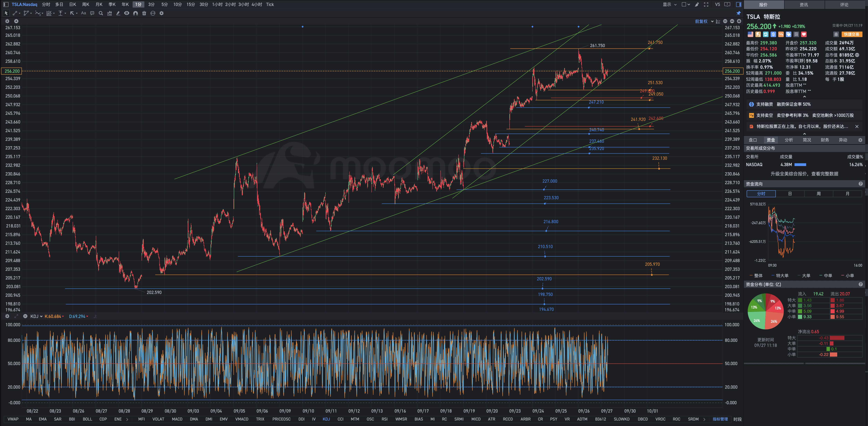
Task: Open the KDJ indicator name dropdown
Action: pyautogui.click(x=36, y=316)
